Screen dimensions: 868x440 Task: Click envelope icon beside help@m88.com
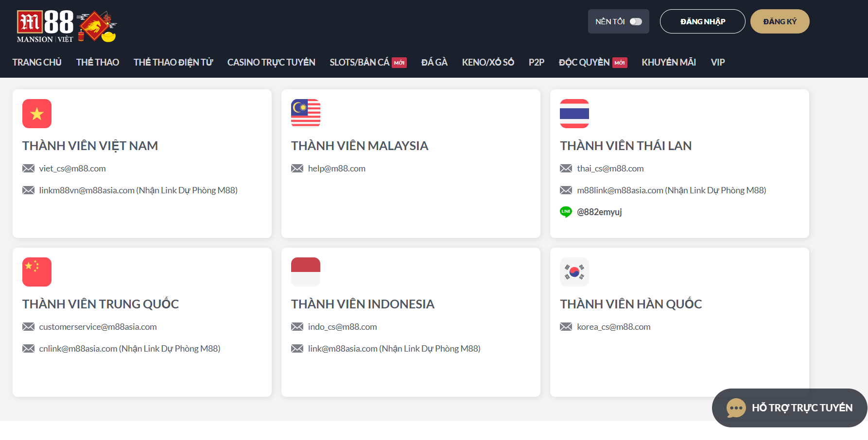click(x=297, y=169)
